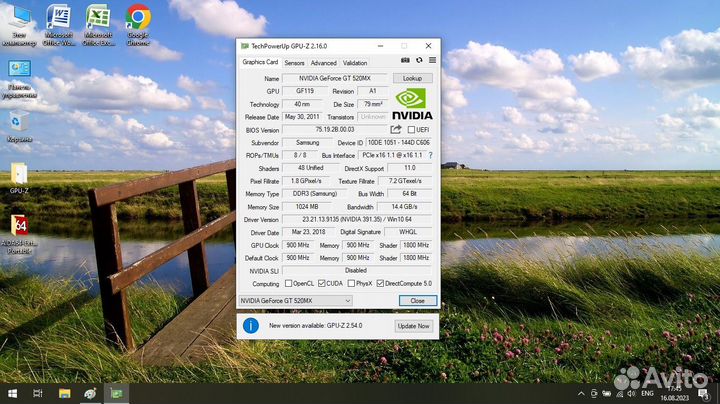This screenshot has height=404, width=720.
Task: Switch to the Graphics Card tab
Action: pos(260,62)
